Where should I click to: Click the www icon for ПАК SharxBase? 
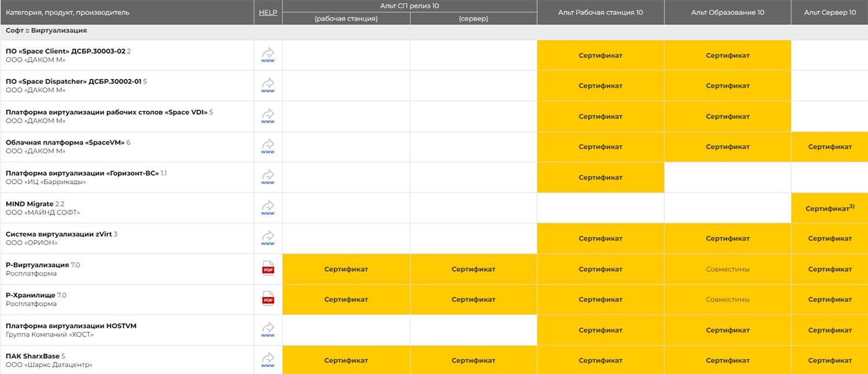(x=268, y=360)
